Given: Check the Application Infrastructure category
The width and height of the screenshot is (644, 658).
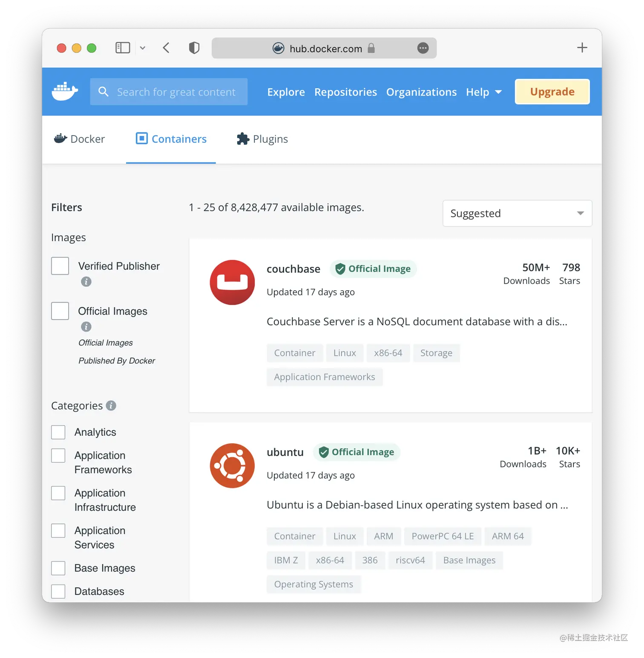Looking at the screenshot, I should pyautogui.click(x=58, y=493).
